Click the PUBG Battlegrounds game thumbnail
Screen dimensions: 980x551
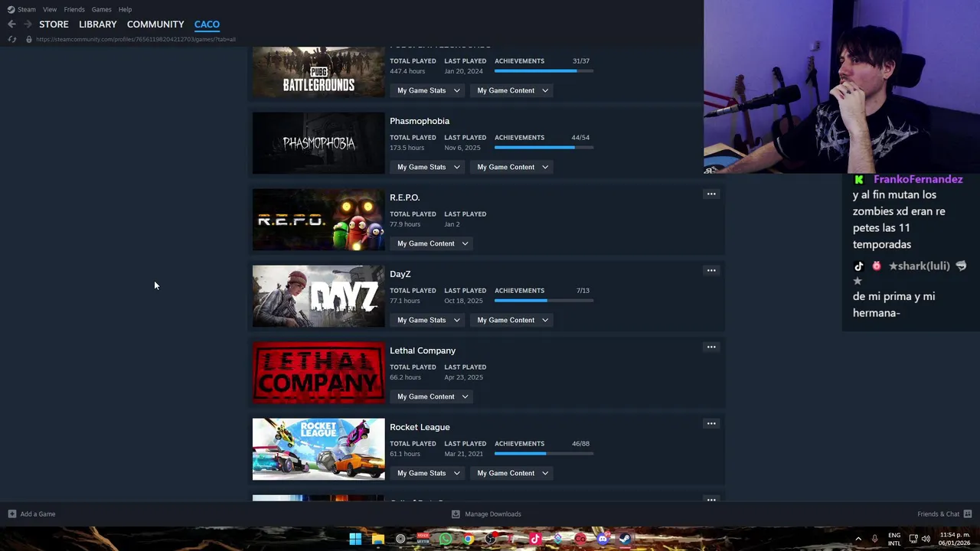318,72
